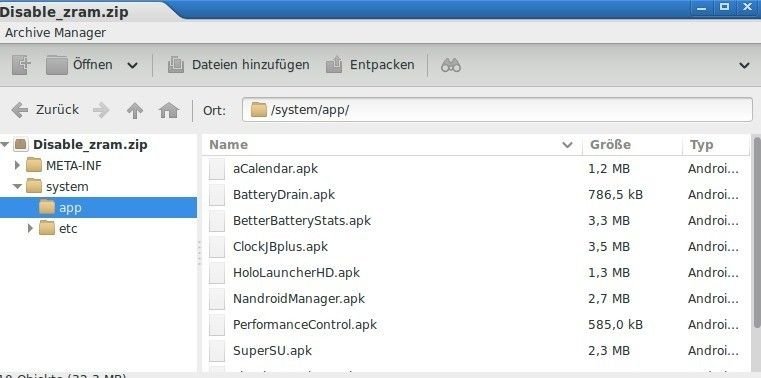761x378 pixels.
Task: Click the sidebar pane divider handle
Action: [x=199, y=253]
